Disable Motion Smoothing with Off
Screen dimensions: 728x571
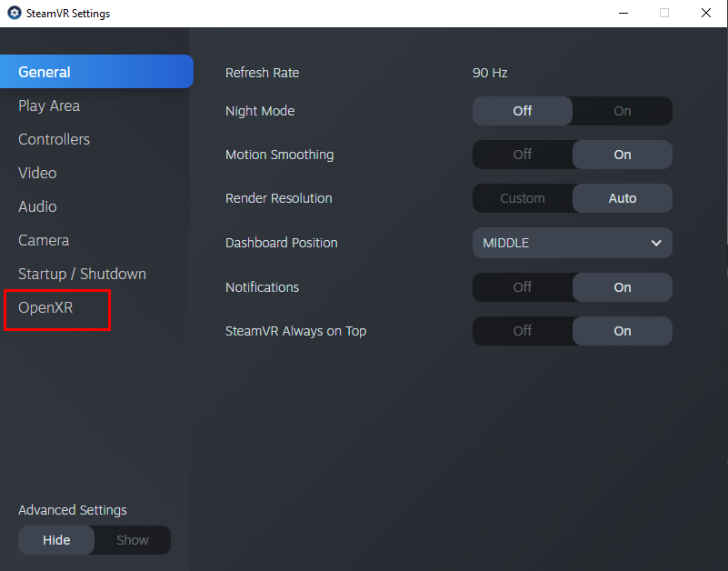[523, 155]
